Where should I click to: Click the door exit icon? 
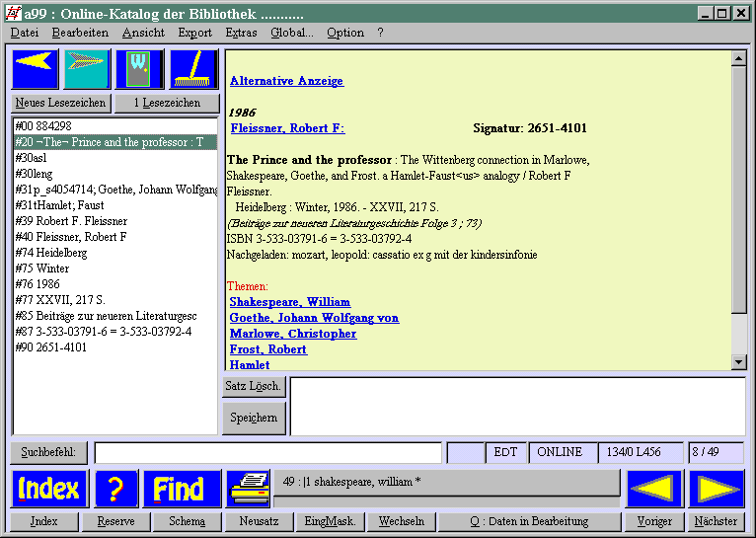[x=140, y=69]
